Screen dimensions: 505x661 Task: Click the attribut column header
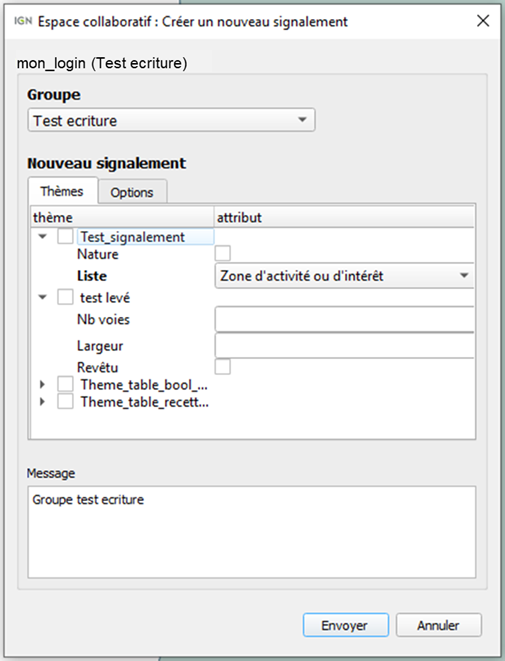point(344,217)
